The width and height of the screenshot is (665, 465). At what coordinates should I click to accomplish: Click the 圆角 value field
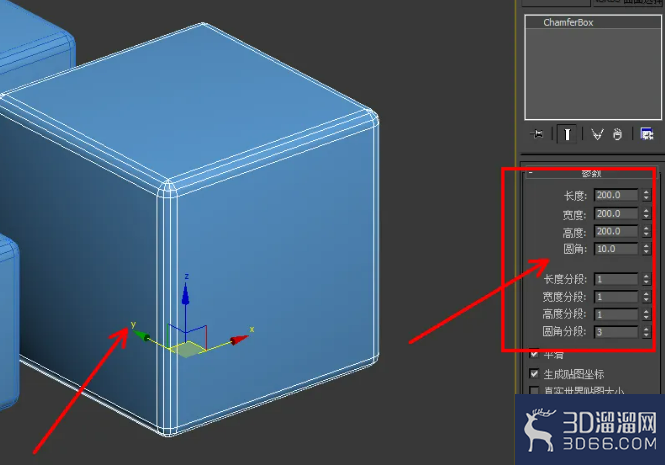coord(616,249)
